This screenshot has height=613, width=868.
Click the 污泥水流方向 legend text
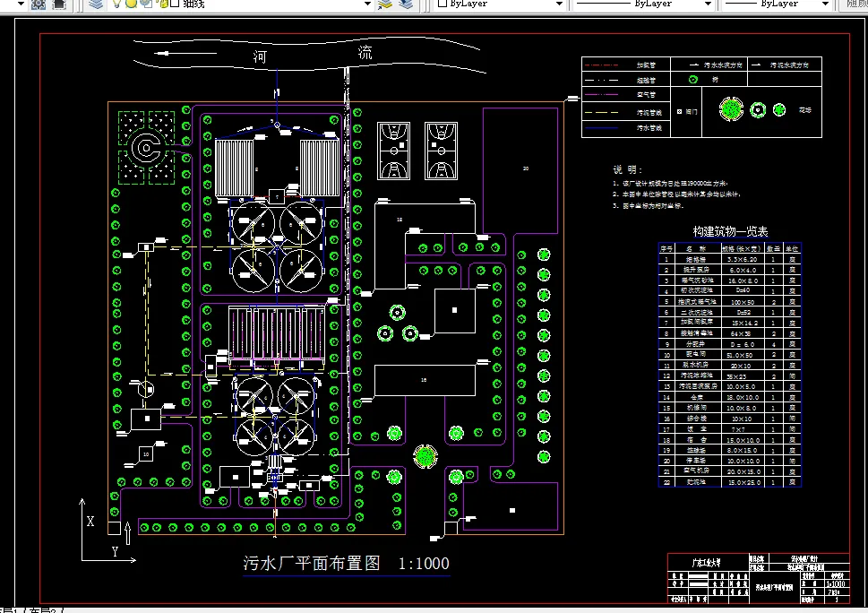click(x=789, y=65)
